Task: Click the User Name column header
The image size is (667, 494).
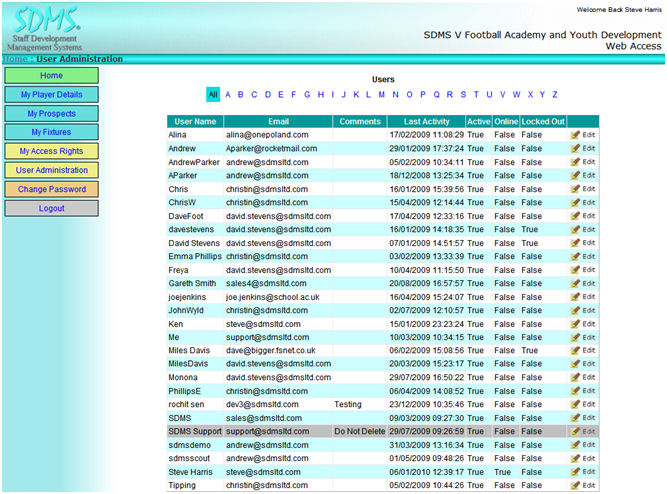Action: click(195, 122)
